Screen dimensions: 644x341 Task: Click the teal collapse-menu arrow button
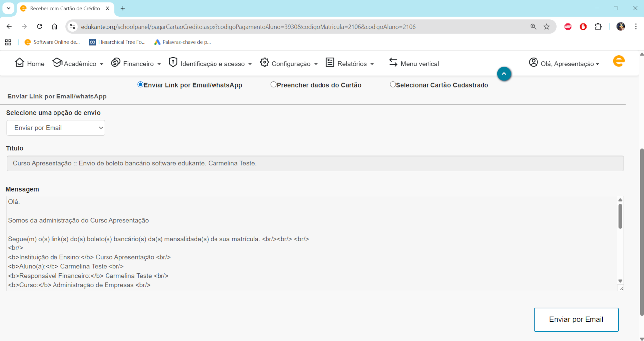point(504,74)
